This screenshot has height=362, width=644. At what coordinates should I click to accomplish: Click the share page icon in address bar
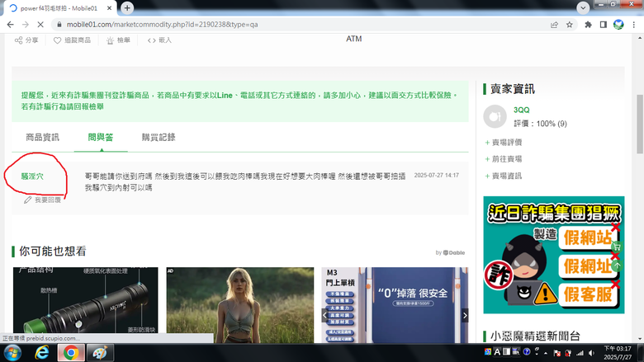coord(554,25)
